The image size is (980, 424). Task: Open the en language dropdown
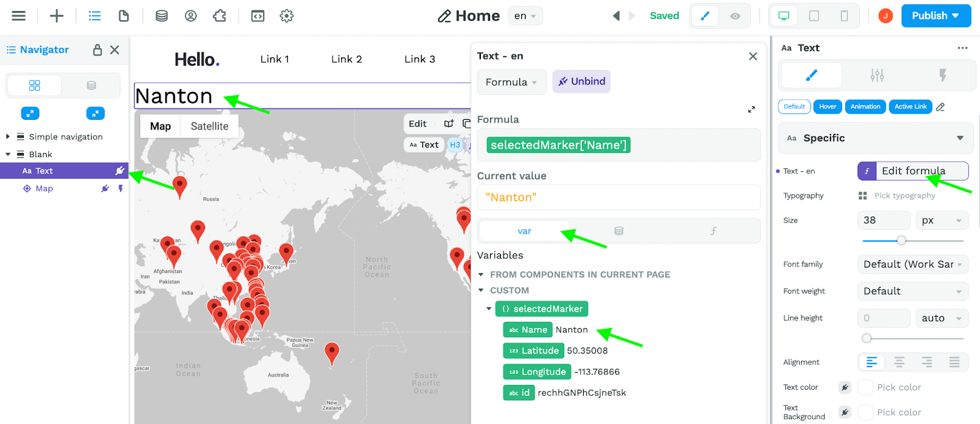526,16
